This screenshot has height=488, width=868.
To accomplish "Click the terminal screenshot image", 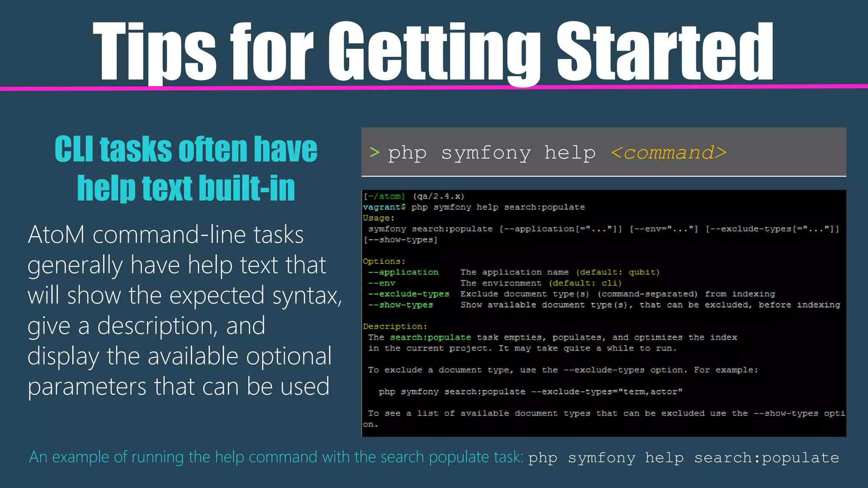I will click(x=604, y=313).
